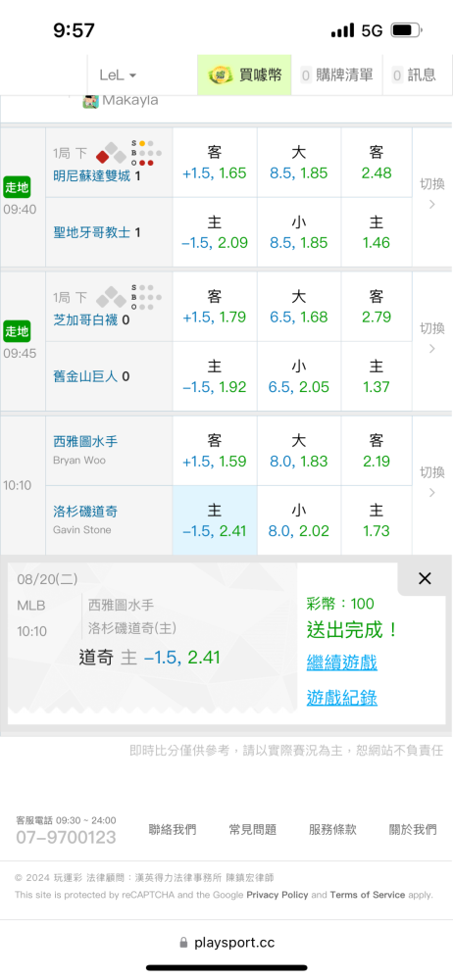The width and height of the screenshot is (453, 980).
Task: Click 關於我們 footer link
Action: click(x=413, y=829)
